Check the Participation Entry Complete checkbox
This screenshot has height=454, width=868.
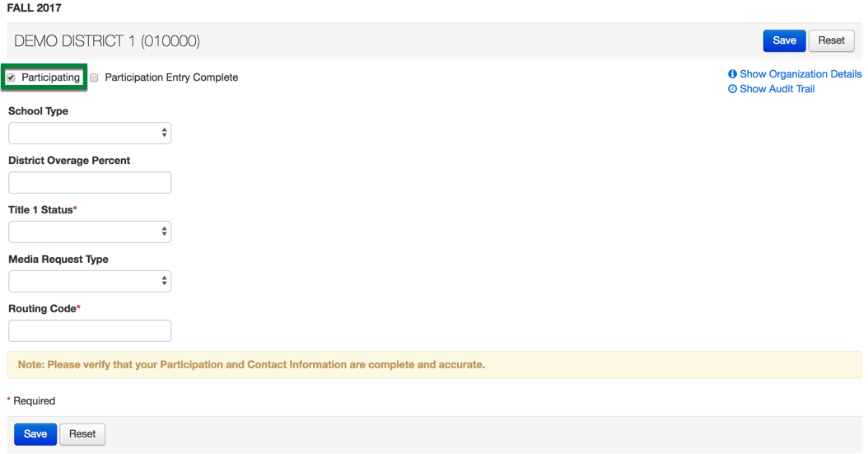coord(94,77)
